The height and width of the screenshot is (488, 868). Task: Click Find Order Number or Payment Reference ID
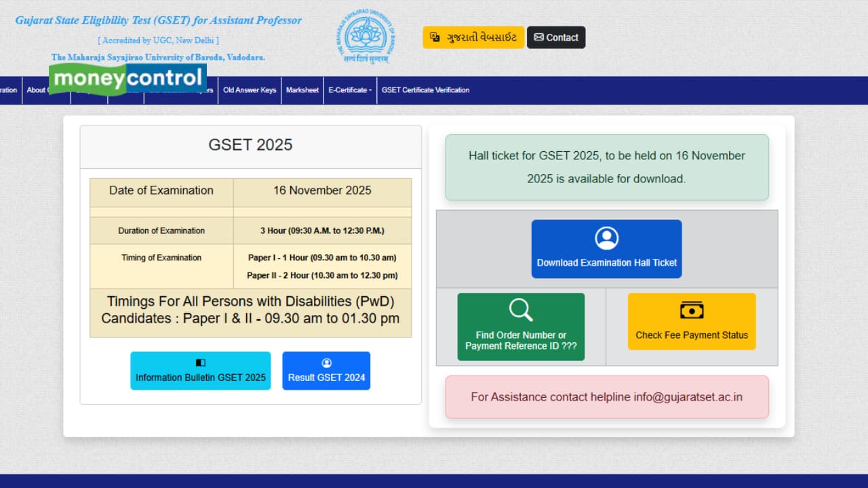coord(521,327)
